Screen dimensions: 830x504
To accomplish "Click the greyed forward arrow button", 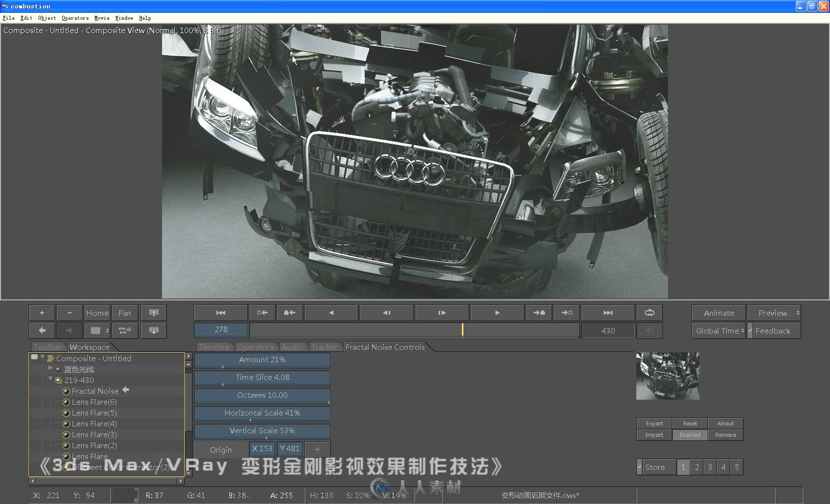I will (70, 331).
